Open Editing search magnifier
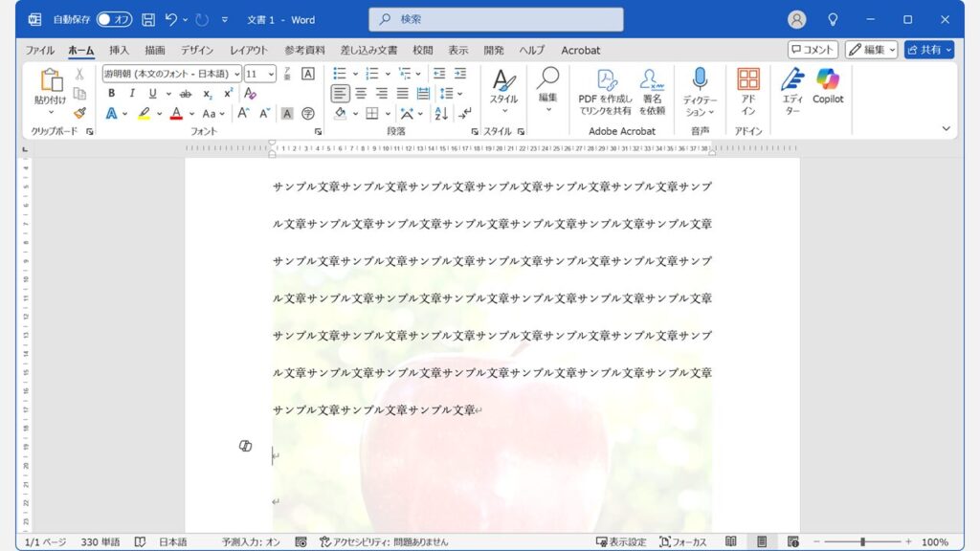The width and height of the screenshot is (980, 551). [548, 90]
